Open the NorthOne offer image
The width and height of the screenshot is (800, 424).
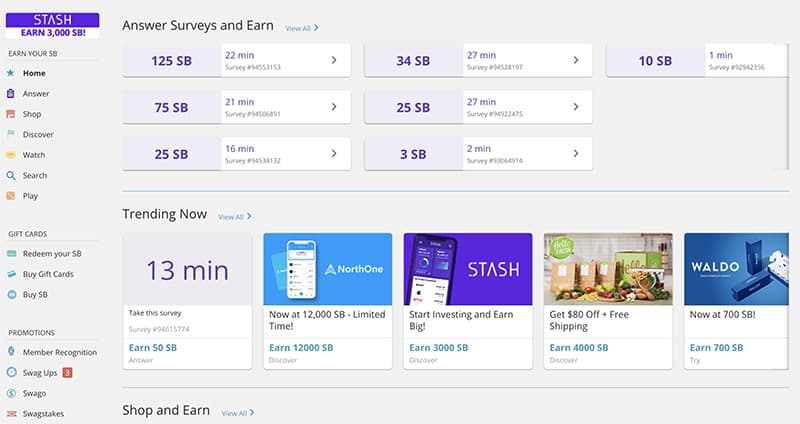pos(328,269)
